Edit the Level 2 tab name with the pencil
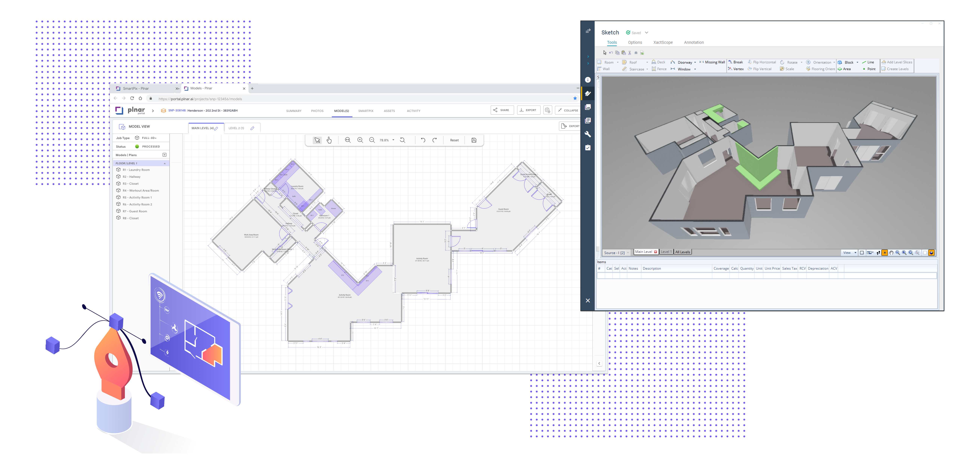980x474 pixels. (252, 128)
